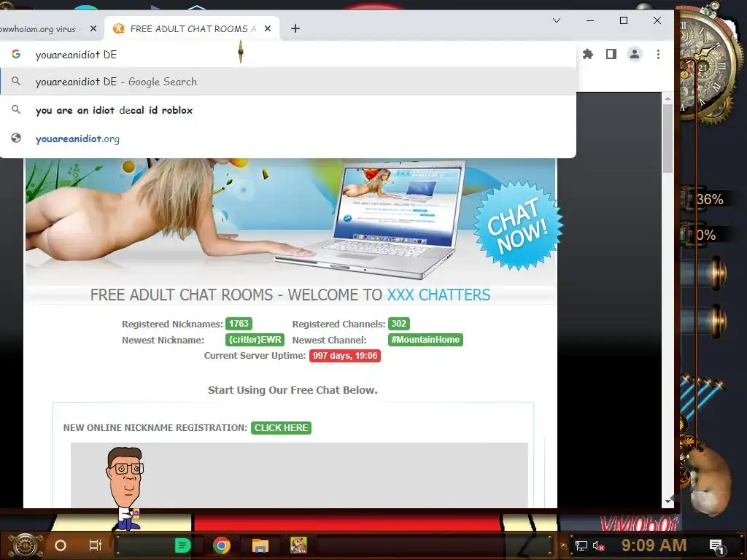Open the Chrome extensions puzzle icon

coord(588,54)
